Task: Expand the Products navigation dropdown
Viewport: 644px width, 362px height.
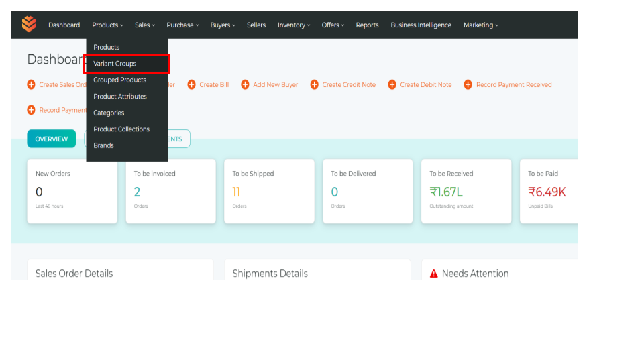Action: click(x=107, y=25)
